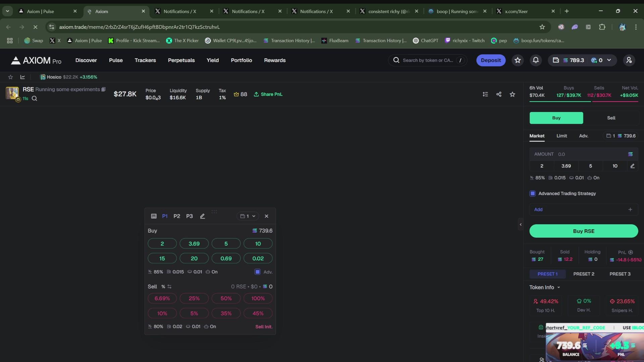Open the chart tracker icon in ticker bar
The height and width of the screenshot is (362, 644).
pos(22,77)
